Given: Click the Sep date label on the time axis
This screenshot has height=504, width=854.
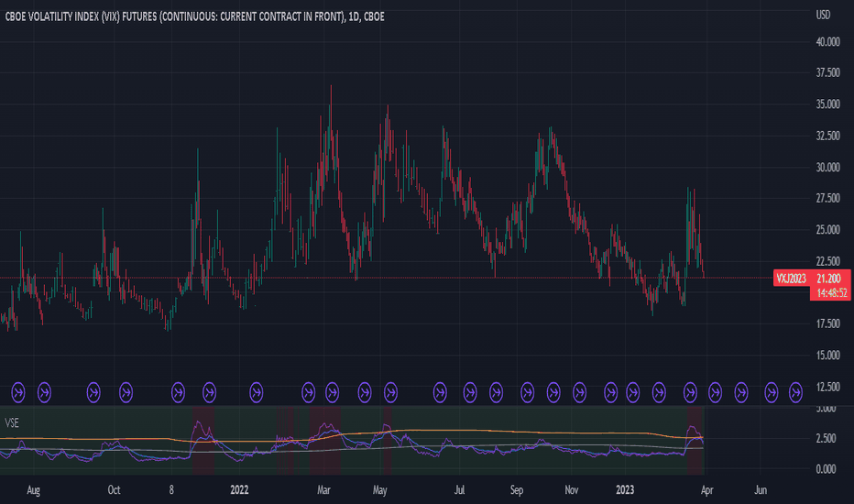Looking at the screenshot, I should click(x=516, y=490).
